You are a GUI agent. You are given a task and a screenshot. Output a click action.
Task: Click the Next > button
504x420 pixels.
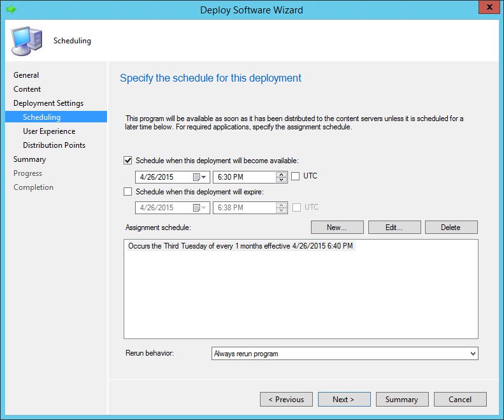(x=344, y=400)
